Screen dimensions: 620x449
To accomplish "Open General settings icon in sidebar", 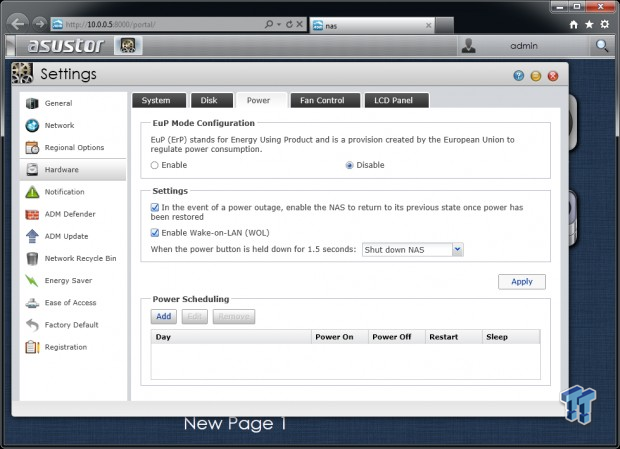I will click(32, 104).
